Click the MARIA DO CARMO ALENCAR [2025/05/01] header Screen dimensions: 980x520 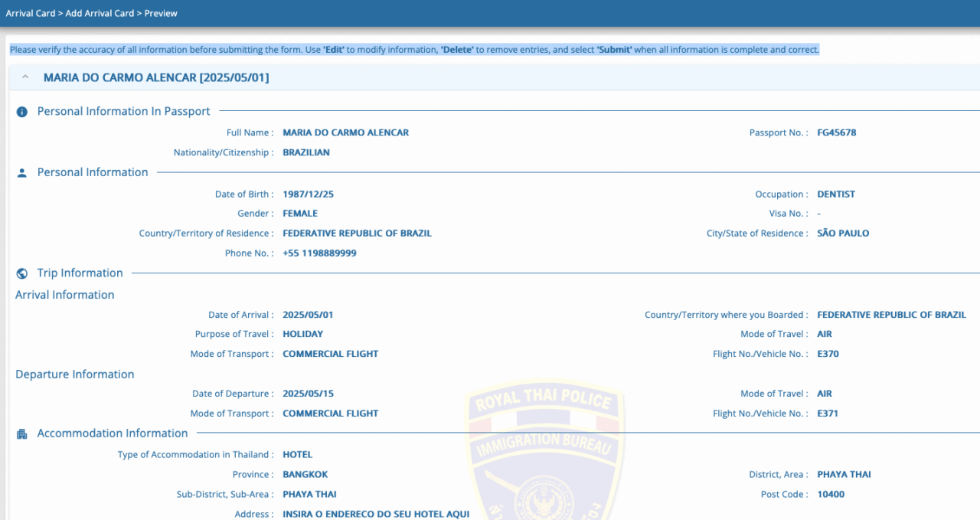click(156, 77)
